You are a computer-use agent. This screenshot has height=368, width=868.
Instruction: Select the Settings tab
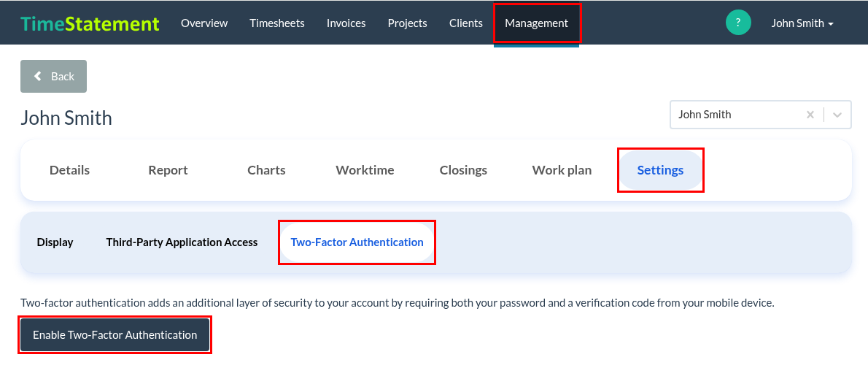660,170
